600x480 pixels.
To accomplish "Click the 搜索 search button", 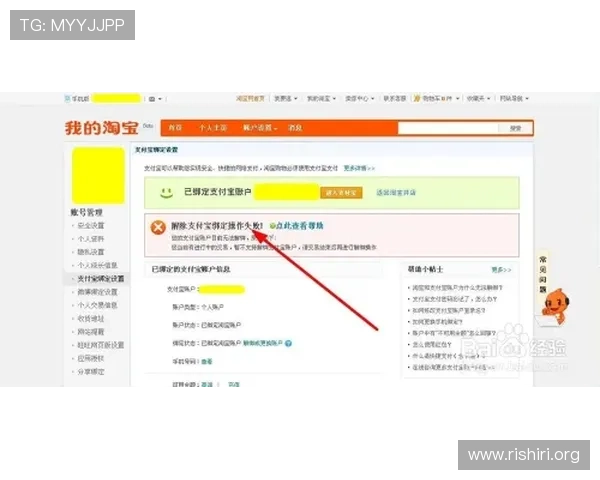I will pos(515,128).
